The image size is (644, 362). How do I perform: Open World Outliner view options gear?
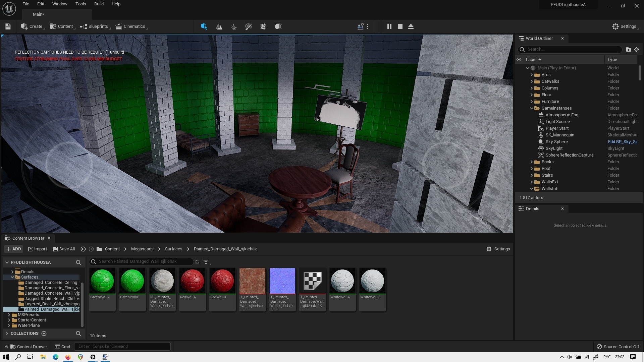tap(636, 49)
